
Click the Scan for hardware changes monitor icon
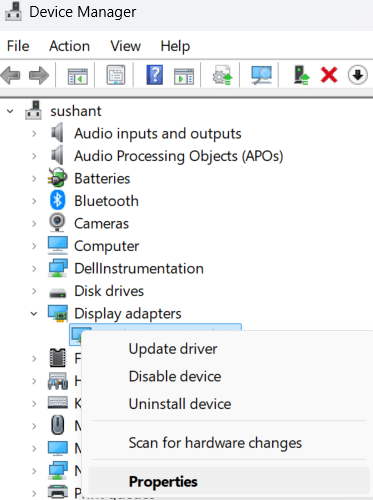click(x=261, y=75)
